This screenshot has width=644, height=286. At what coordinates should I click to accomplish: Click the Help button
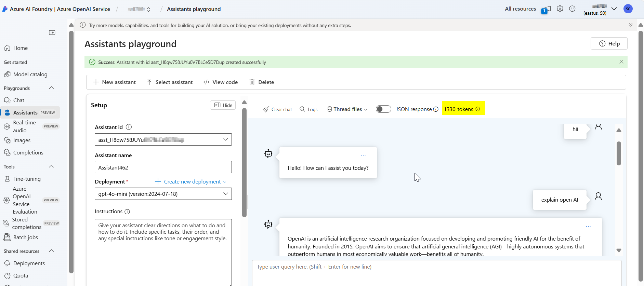click(609, 43)
